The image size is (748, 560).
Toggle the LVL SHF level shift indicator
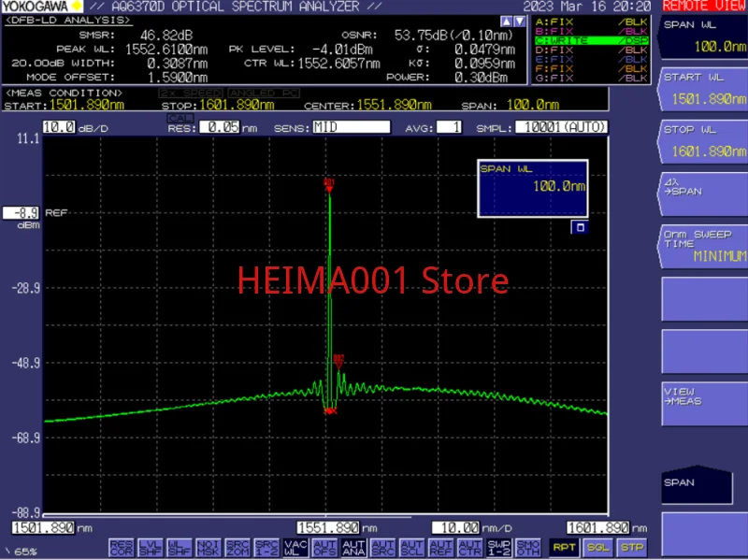pyautogui.click(x=151, y=547)
